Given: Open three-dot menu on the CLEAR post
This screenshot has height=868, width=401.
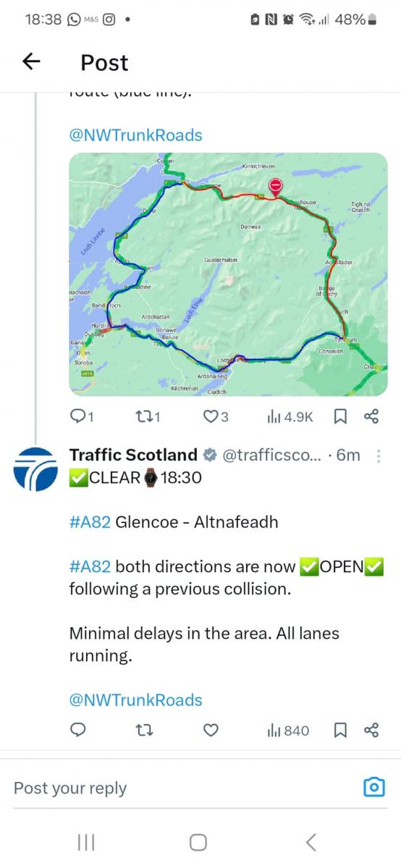Looking at the screenshot, I should point(378,456).
